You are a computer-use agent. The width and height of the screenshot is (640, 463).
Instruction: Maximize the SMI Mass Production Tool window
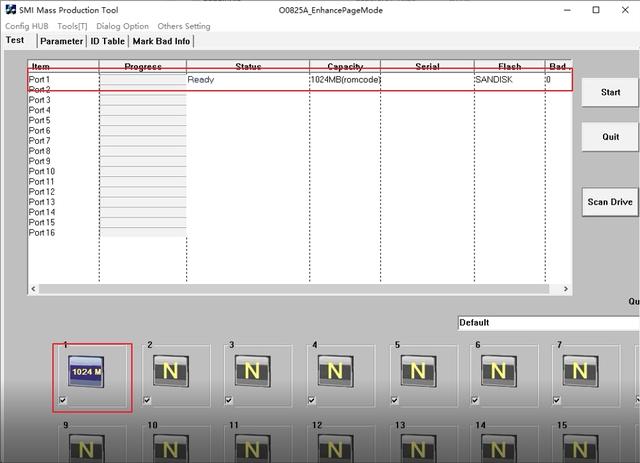tap(596, 10)
